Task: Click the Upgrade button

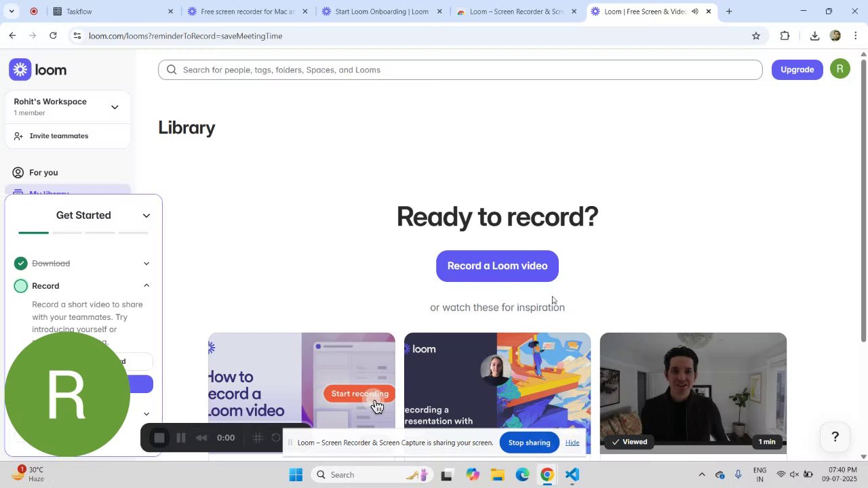Action: pos(797,70)
